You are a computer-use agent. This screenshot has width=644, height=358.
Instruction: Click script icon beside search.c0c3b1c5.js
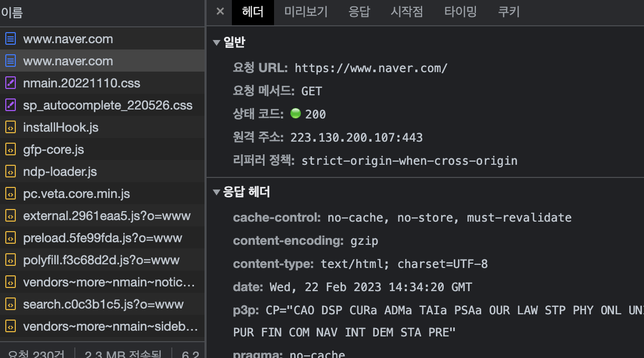pyautogui.click(x=11, y=304)
